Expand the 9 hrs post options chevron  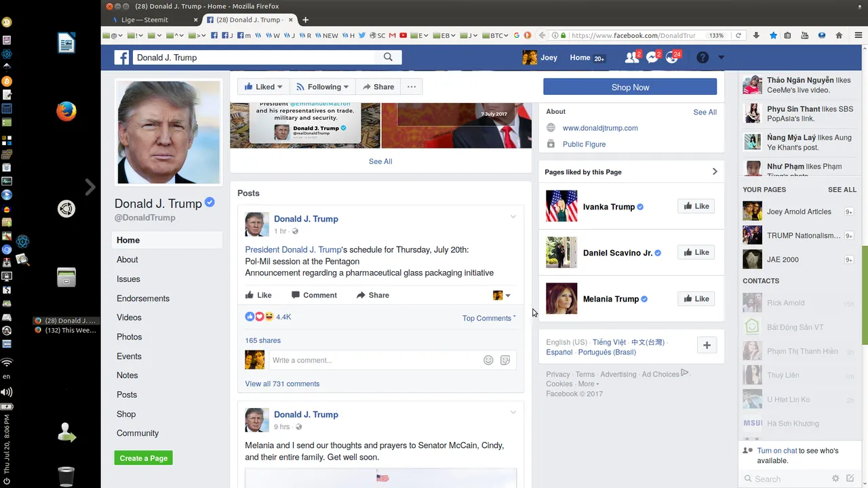(x=513, y=412)
